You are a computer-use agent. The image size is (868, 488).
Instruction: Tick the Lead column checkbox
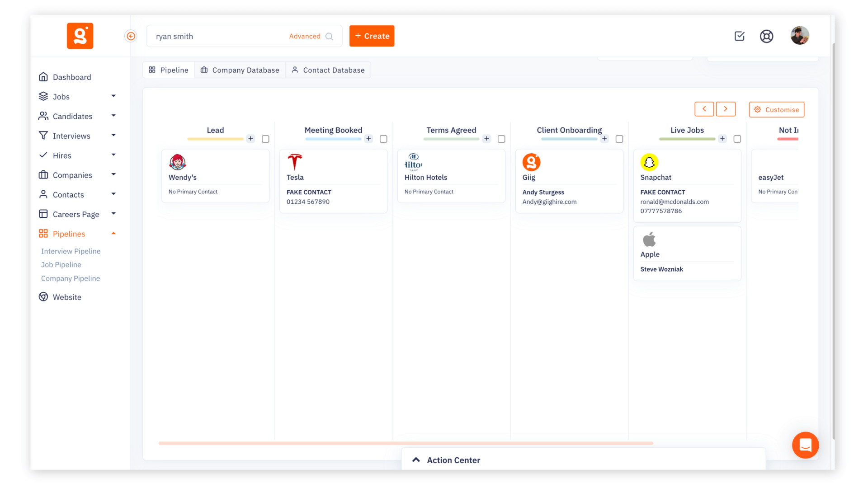tap(265, 139)
